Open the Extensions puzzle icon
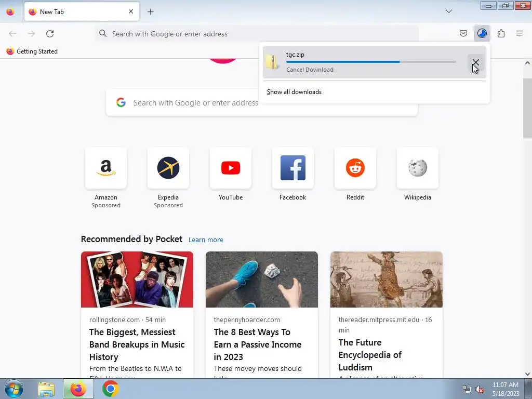532x399 pixels. pyautogui.click(x=501, y=33)
